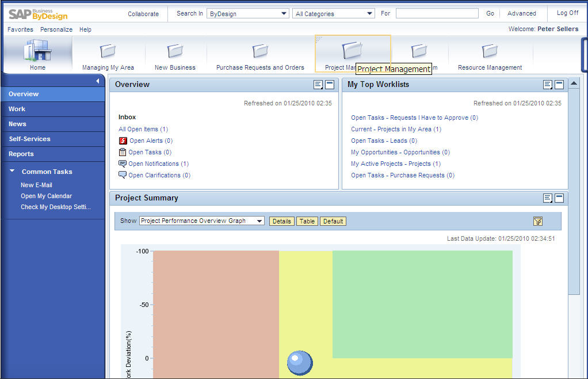588x379 pixels.
Task: Click the New E-Mail common task
Action: point(36,185)
